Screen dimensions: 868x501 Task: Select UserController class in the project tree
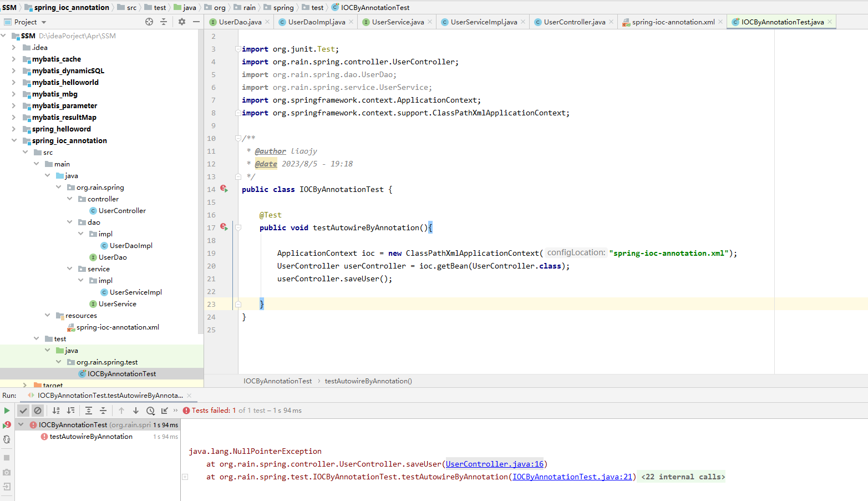click(x=122, y=210)
